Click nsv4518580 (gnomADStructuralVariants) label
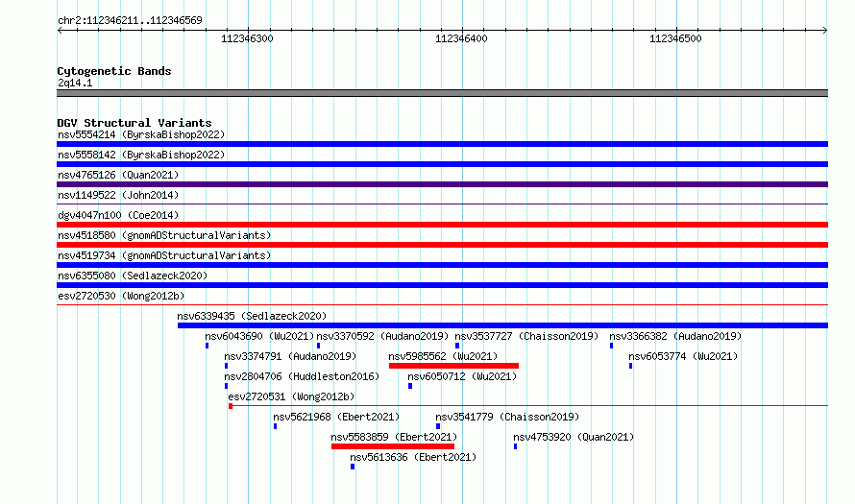 (164, 235)
